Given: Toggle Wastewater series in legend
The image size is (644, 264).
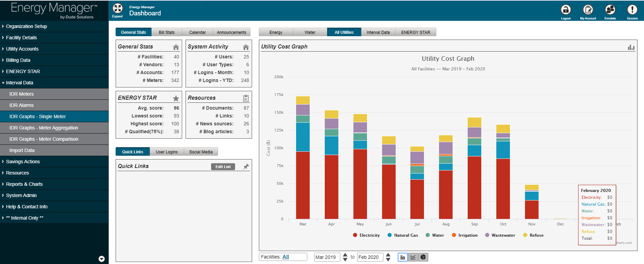Looking at the screenshot, I should [x=500, y=235].
